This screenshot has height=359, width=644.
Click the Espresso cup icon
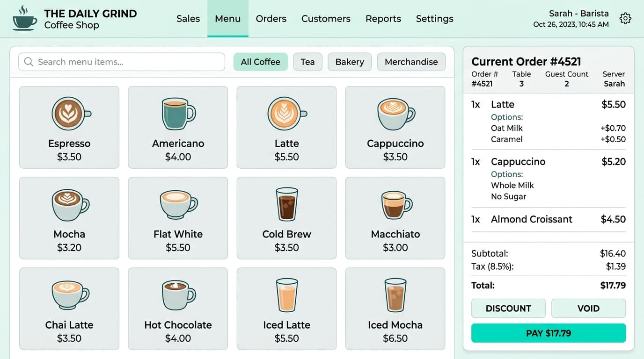click(71, 114)
